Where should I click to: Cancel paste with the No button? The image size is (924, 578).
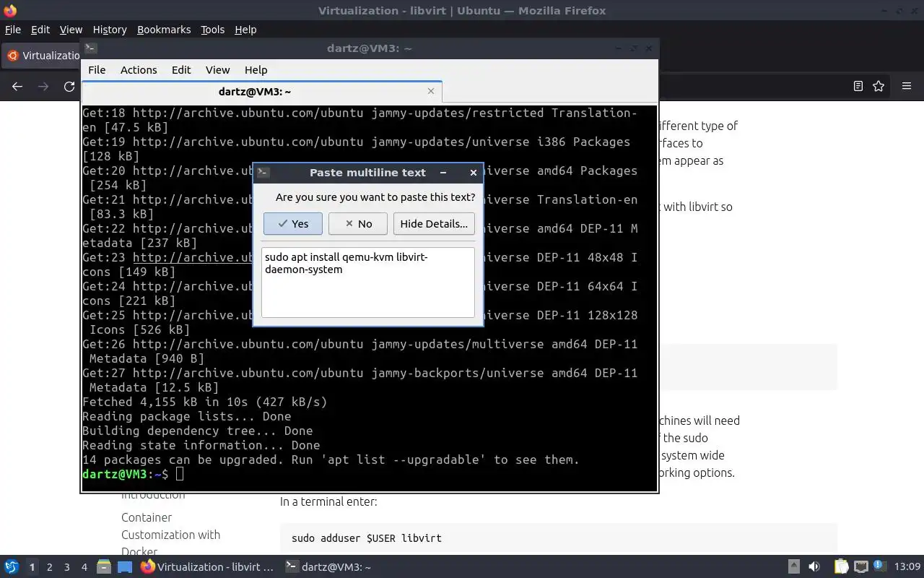(358, 224)
